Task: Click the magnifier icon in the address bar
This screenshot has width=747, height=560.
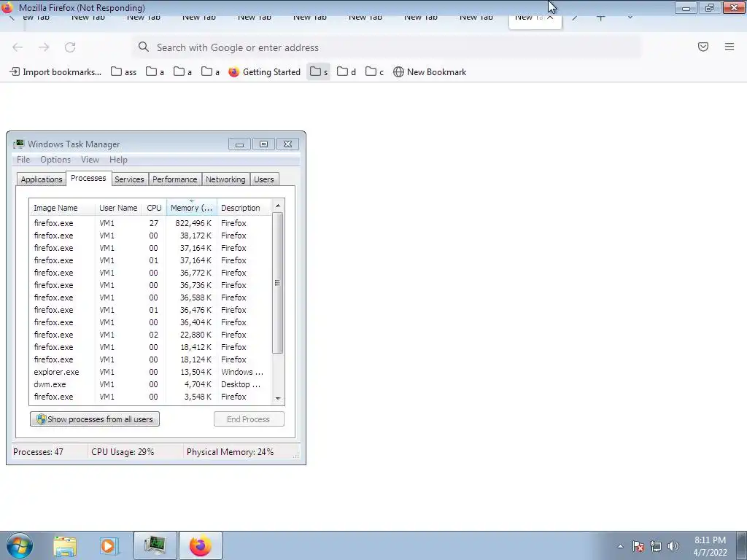Action: tap(144, 47)
